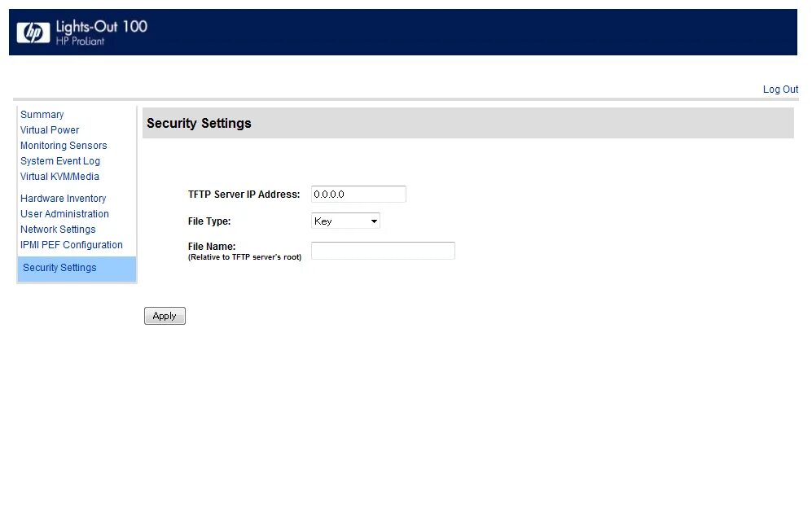
Task: Click the File Type dropdown arrow
Action: pos(374,221)
